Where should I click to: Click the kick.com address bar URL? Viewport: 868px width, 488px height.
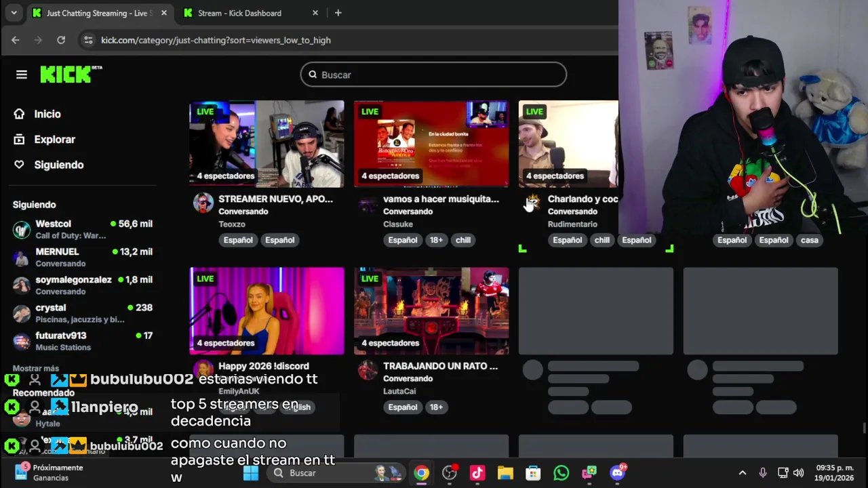click(x=216, y=40)
